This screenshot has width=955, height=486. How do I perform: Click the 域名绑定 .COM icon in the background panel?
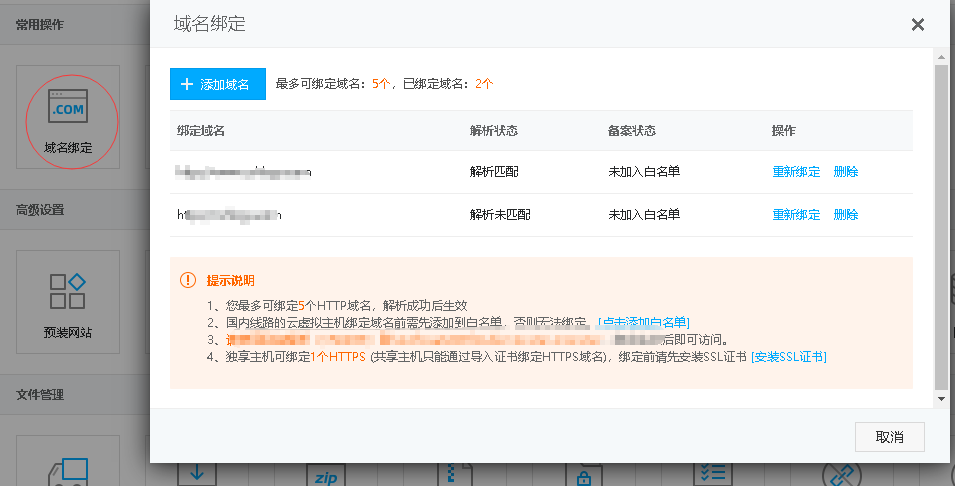coord(68,118)
